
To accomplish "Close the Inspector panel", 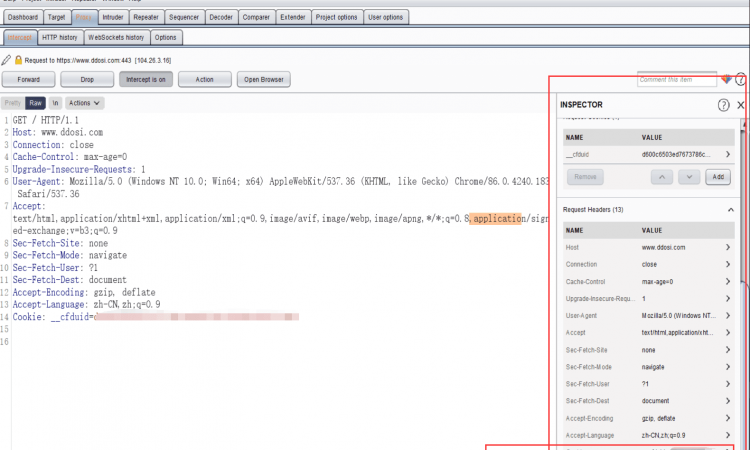I will pos(740,105).
